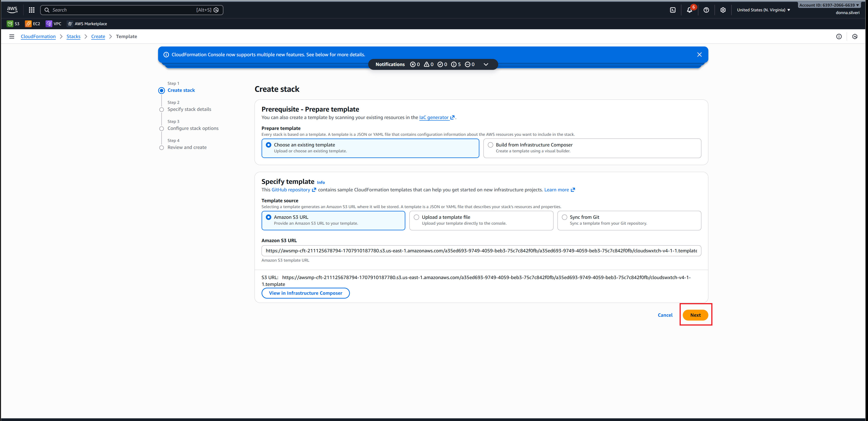Go to Stacks breadcrumb
868x421 pixels.
[x=73, y=37]
